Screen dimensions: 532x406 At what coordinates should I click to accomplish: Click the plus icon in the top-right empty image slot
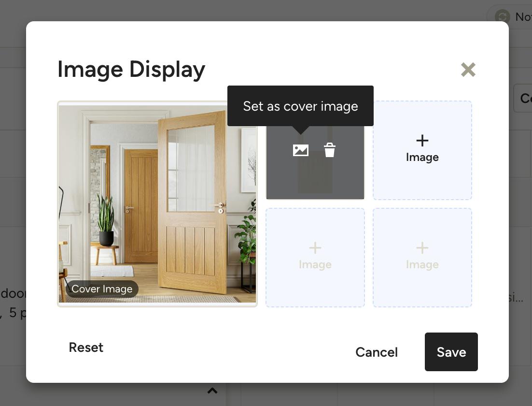coord(422,141)
